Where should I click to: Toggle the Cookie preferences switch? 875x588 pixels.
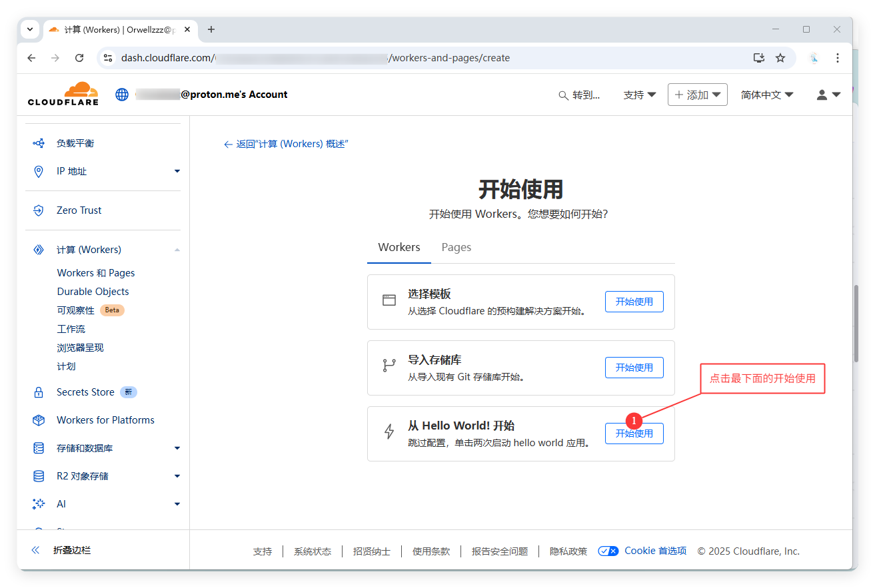point(608,551)
